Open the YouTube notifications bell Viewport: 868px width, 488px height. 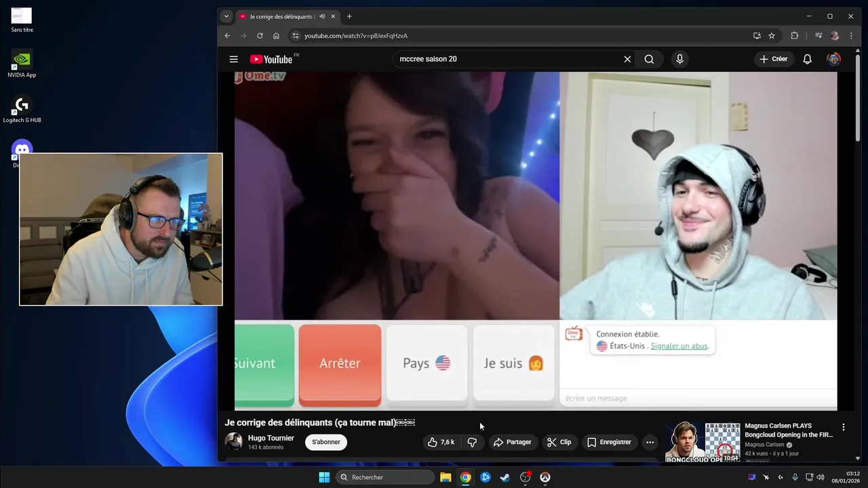click(807, 59)
